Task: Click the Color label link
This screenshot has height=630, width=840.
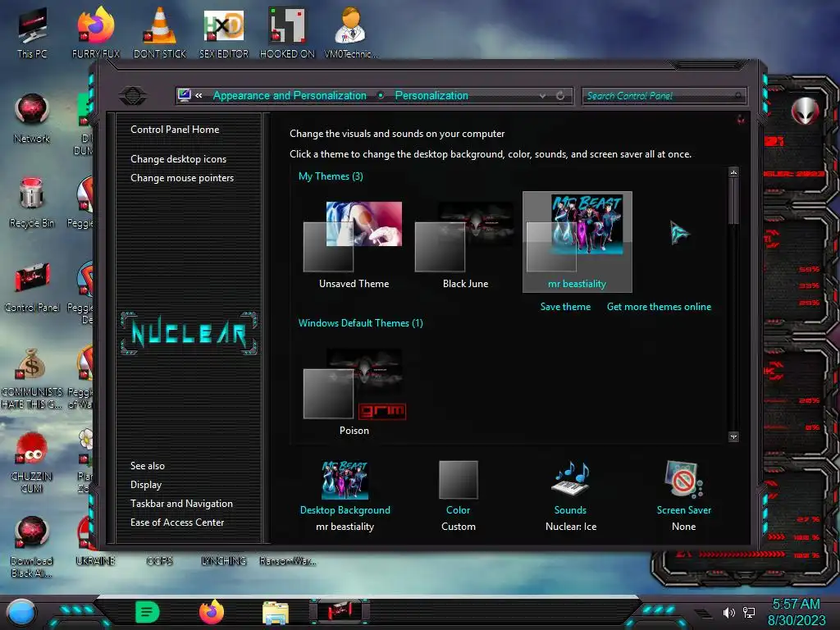Action: [458, 510]
